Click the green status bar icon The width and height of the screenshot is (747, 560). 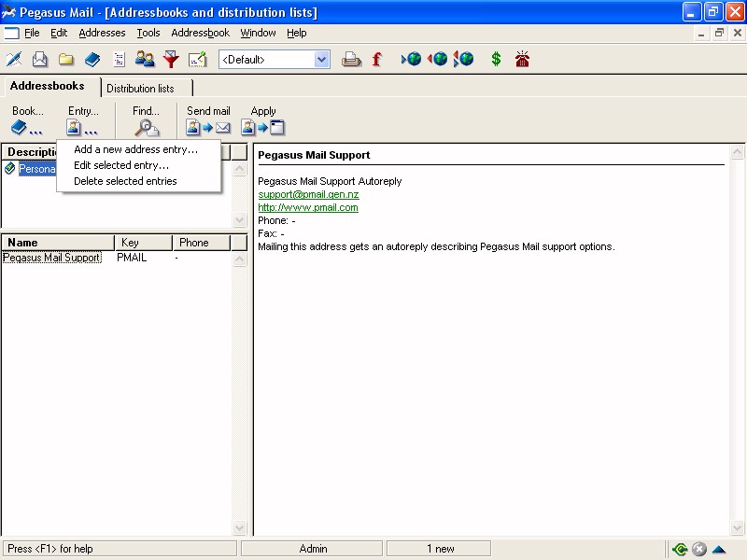[680, 549]
